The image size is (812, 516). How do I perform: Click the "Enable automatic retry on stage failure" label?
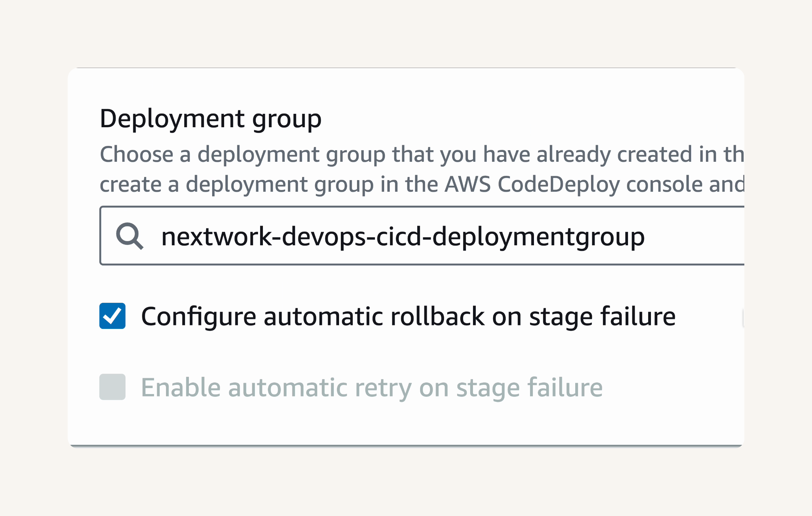point(372,388)
